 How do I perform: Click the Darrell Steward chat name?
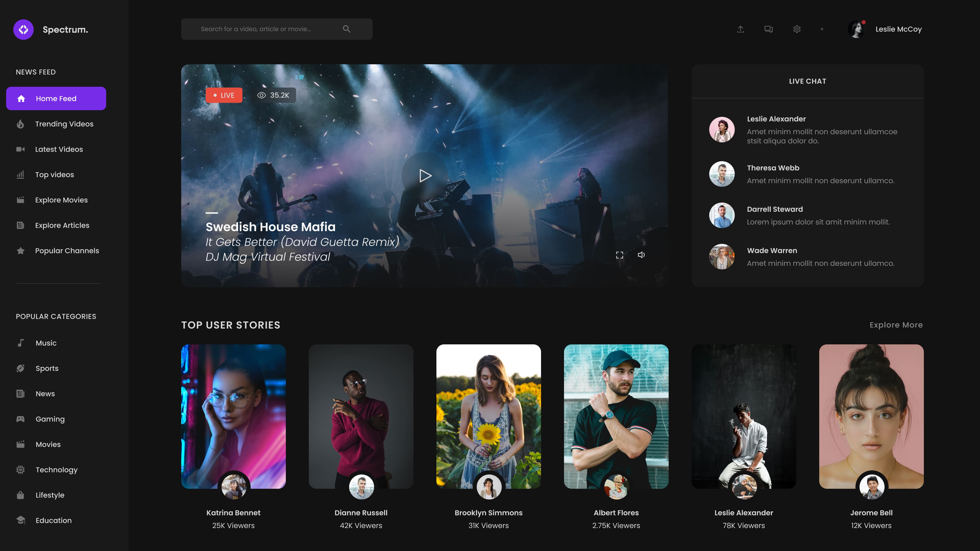pos(775,209)
